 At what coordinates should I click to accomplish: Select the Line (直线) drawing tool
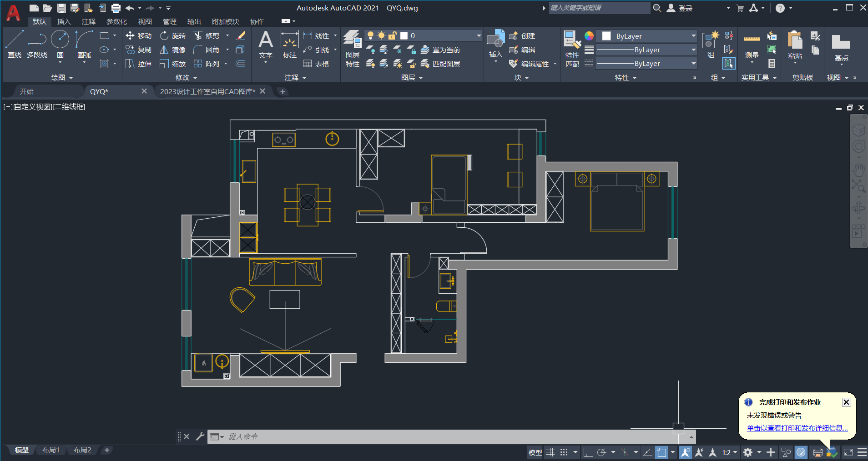(x=14, y=44)
